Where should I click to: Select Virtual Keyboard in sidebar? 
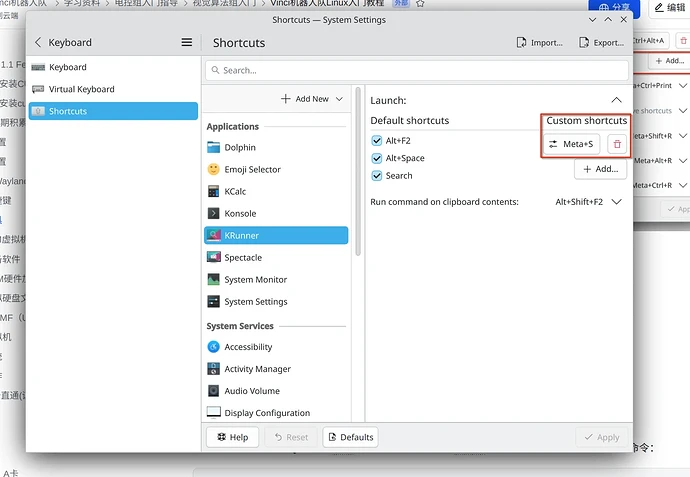(x=81, y=89)
